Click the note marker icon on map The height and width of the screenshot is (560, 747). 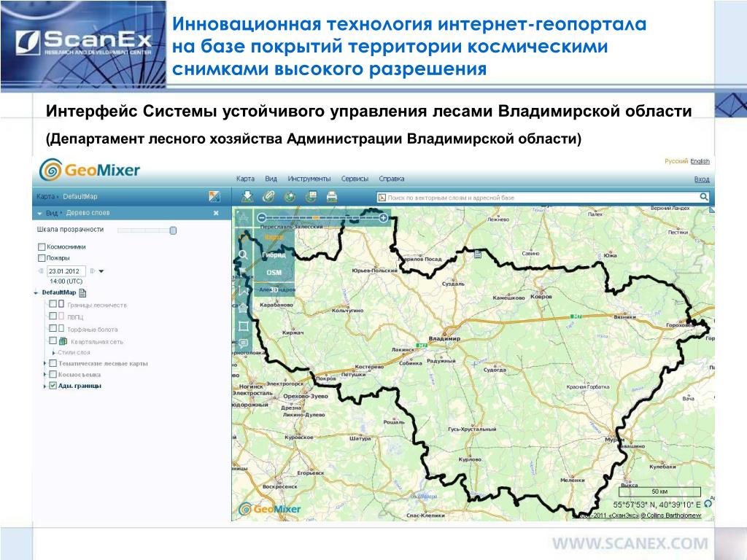click(x=478, y=255)
